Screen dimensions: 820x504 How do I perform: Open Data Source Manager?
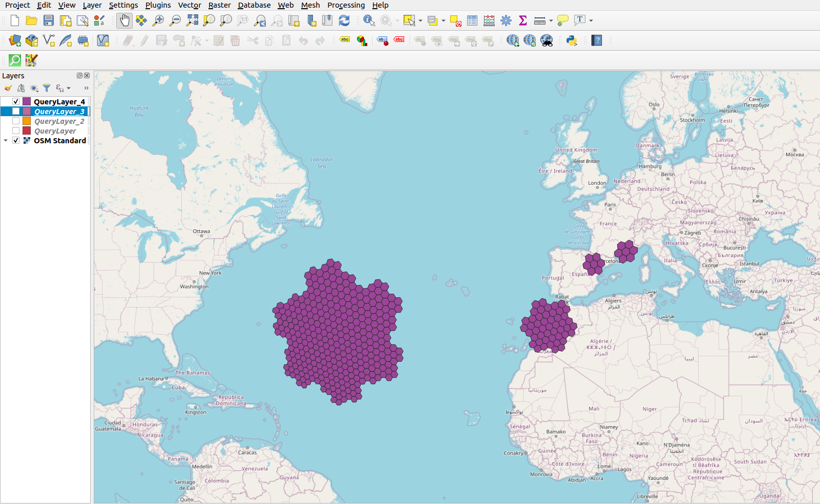[15, 40]
